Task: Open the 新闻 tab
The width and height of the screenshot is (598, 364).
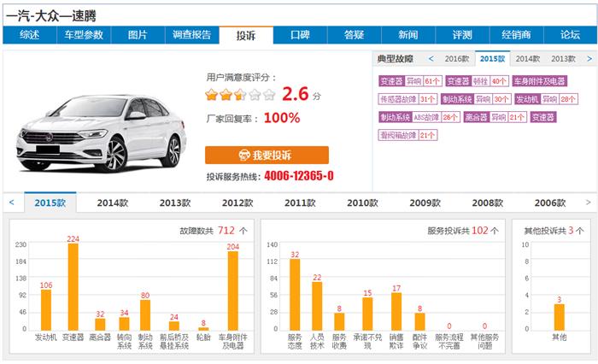Action: click(x=408, y=35)
